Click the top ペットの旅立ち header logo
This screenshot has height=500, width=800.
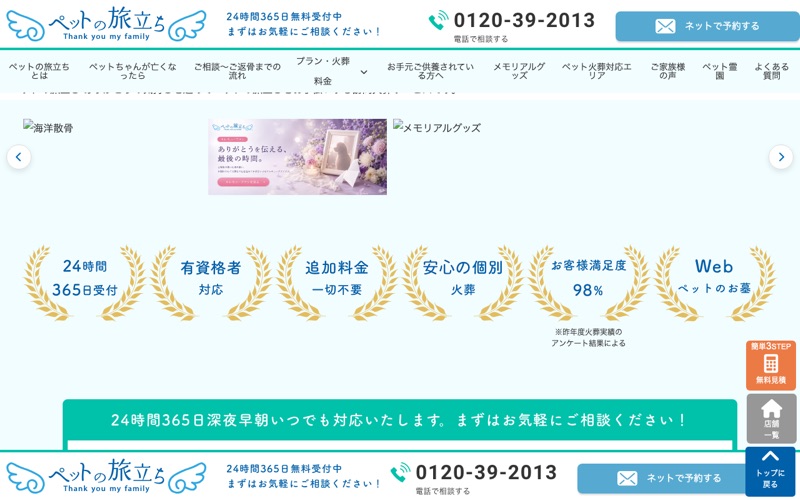click(x=106, y=24)
